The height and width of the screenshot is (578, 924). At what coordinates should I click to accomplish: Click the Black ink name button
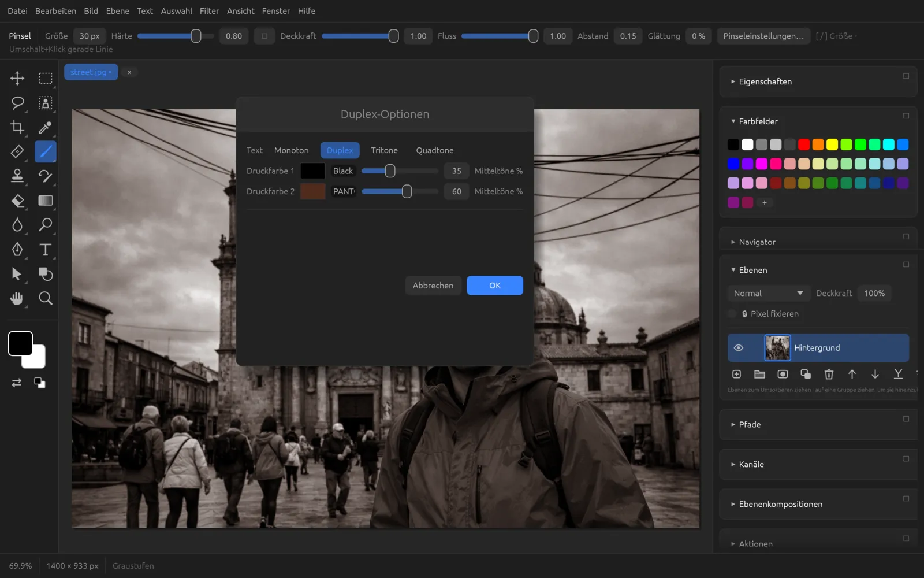click(x=343, y=171)
